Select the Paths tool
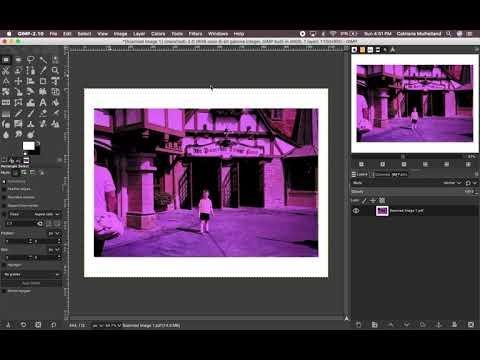Screen dimensions: 480x360 [x=31, y=70]
